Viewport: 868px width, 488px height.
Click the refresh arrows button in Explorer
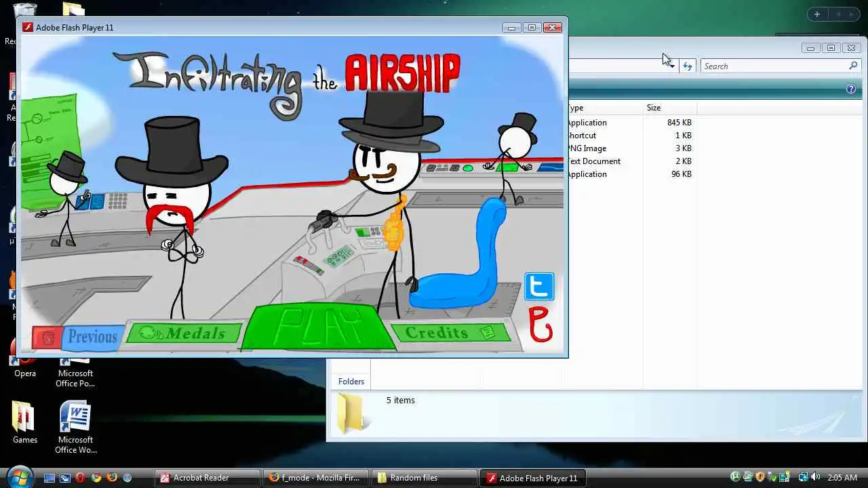pyautogui.click(x=688, y=66)
